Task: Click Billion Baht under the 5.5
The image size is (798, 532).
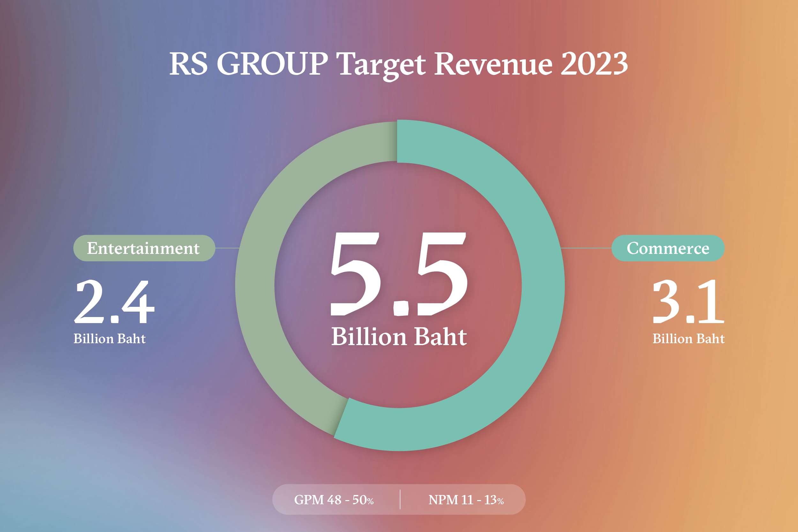Action: [399, 337]
